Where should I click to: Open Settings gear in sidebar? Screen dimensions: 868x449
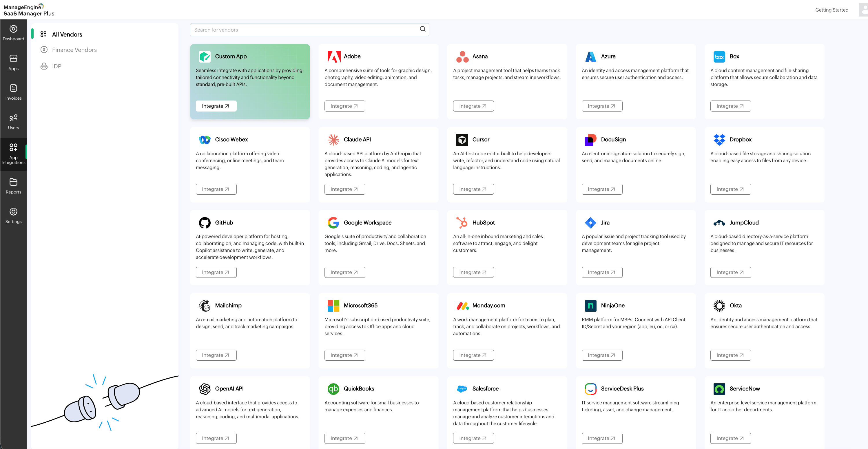click(x=14, y=216)
